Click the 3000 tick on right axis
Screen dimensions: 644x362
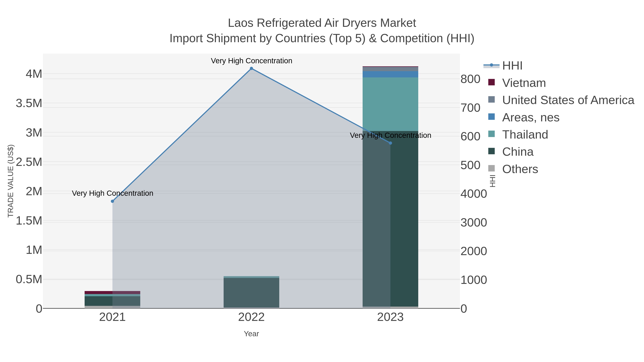click(474, 223)
